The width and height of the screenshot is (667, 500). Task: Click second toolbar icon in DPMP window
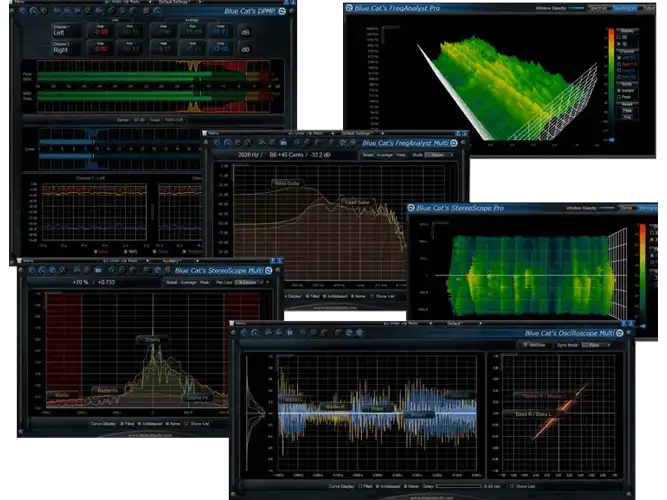coord(33,11)
